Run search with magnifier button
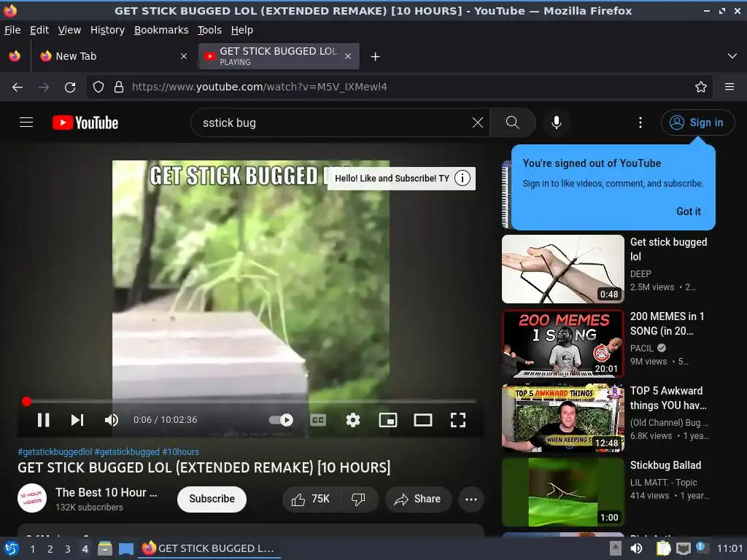 [x=513, y=122]
